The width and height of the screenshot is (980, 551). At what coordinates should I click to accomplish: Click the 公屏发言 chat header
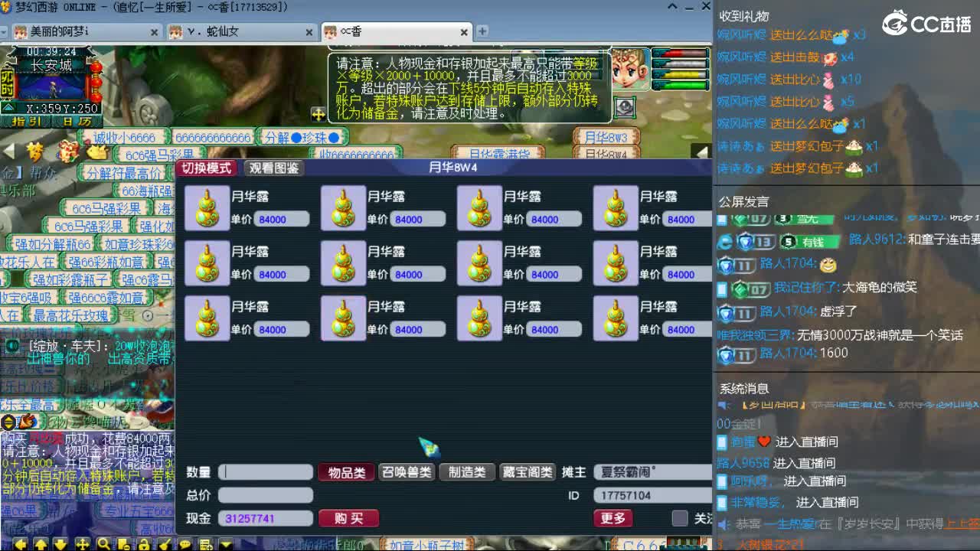point(743,202)
